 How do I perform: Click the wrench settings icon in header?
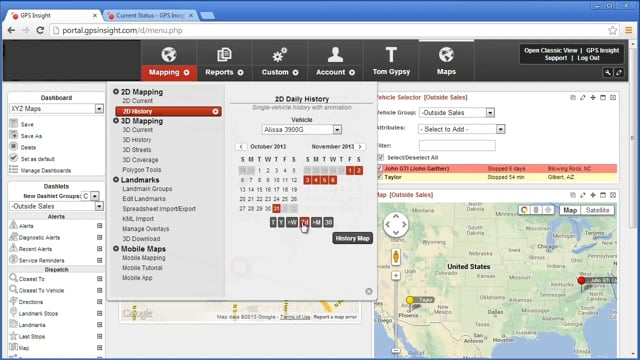pyautogui.click(x=608, y=73)
